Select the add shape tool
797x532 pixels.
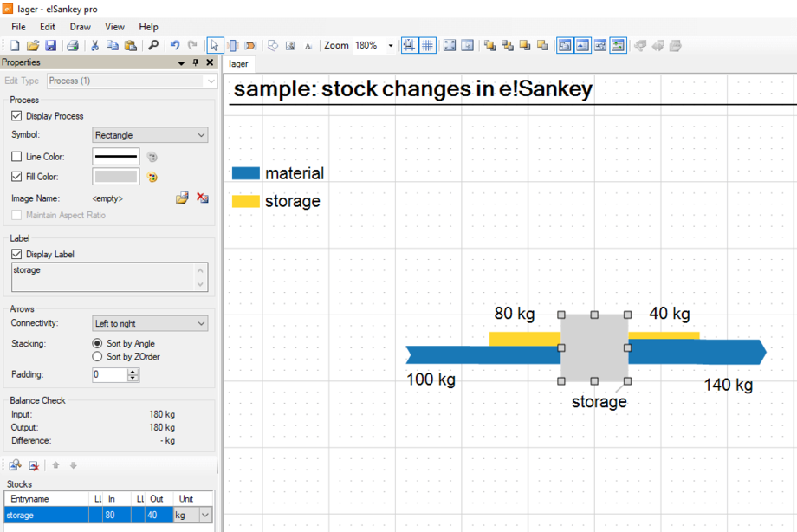(273, 46)
